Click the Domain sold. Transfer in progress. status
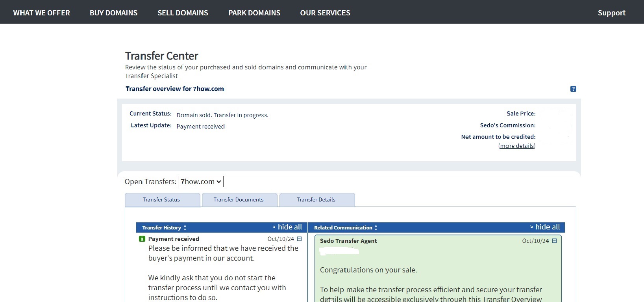The width and height of the screenshot is (644, 302). click(222, 115)
